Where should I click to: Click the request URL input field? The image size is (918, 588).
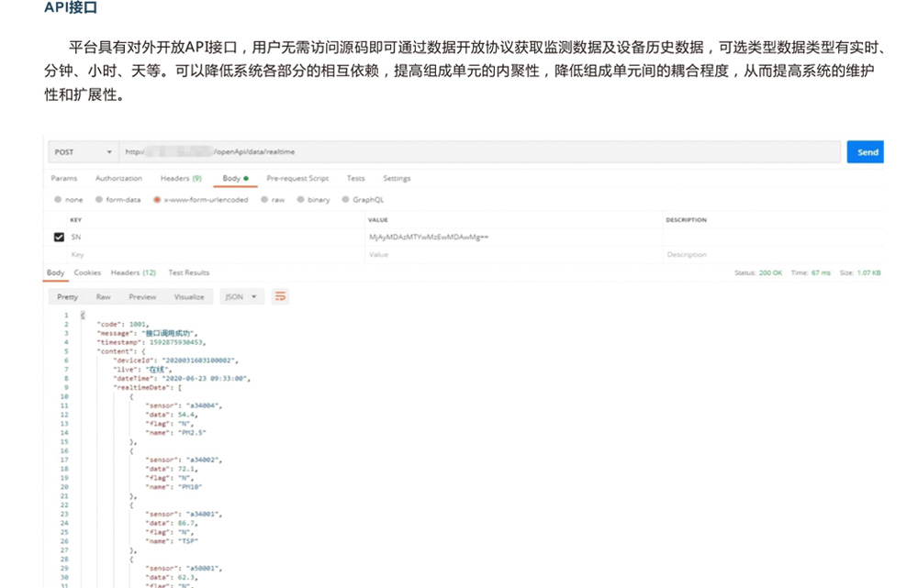[477, 152]
